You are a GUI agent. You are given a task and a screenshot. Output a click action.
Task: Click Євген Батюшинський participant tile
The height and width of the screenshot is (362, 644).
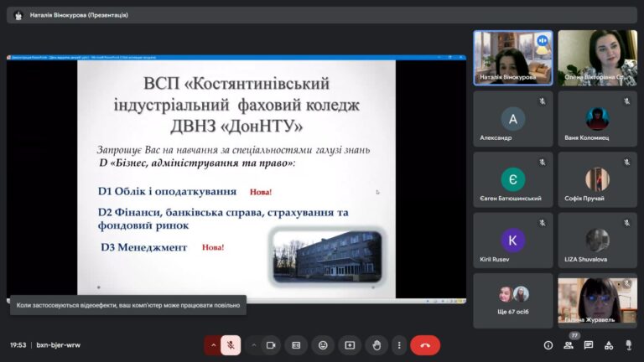[x=513, y=179]
